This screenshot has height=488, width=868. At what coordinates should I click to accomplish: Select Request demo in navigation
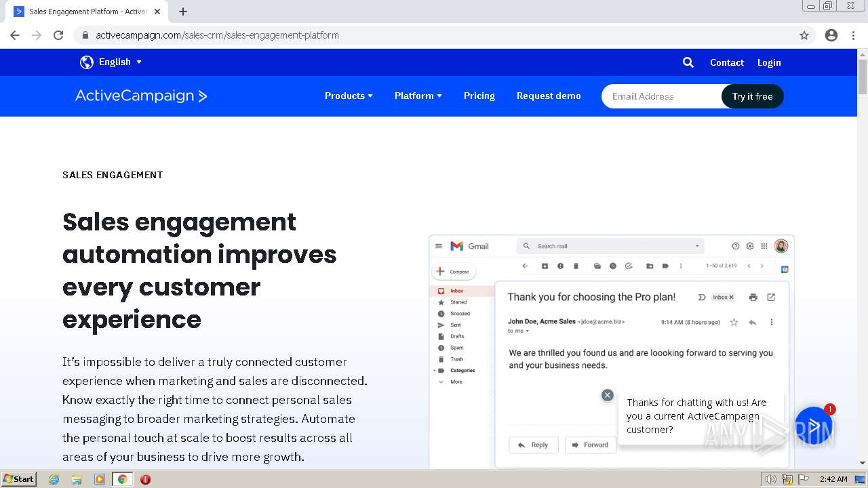pyautogui.click(x=549, y=96)
